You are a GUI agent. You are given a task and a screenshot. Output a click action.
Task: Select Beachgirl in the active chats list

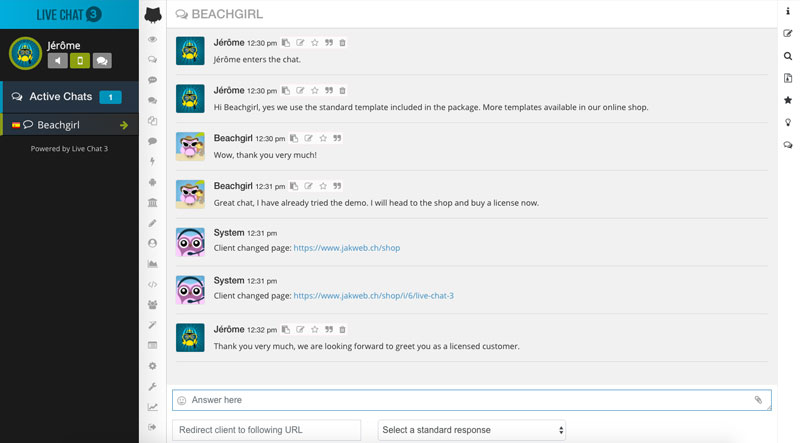pos(58,125)
